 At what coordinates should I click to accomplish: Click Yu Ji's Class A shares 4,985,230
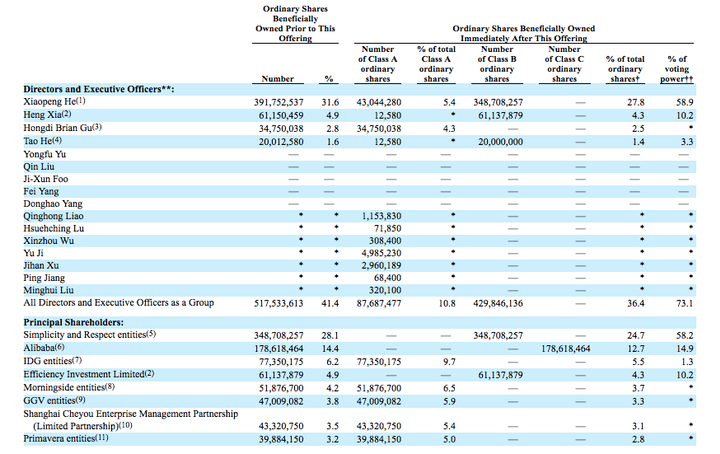click(381, 253)
